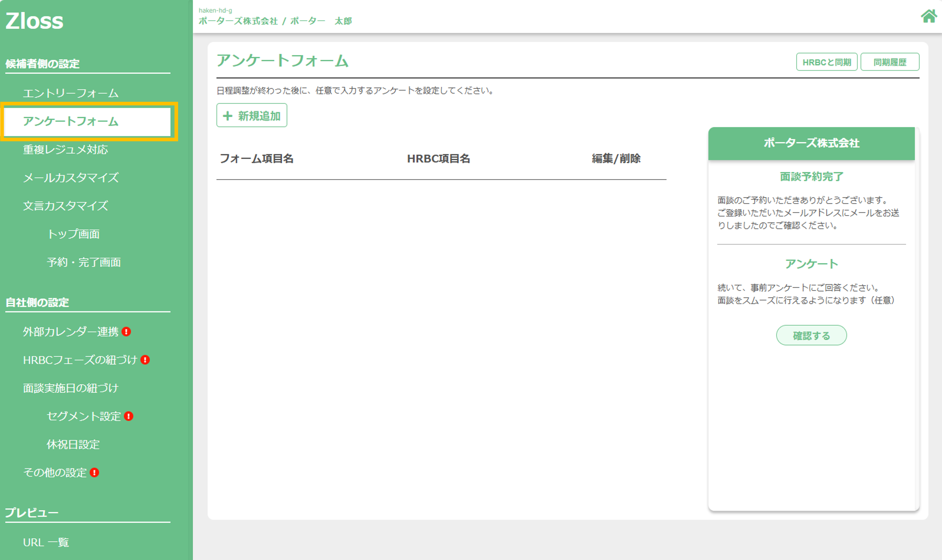Open the 予約・完了画面 submenu item
This screenshot has width=942, height=560.
click(x=84, y=262)
